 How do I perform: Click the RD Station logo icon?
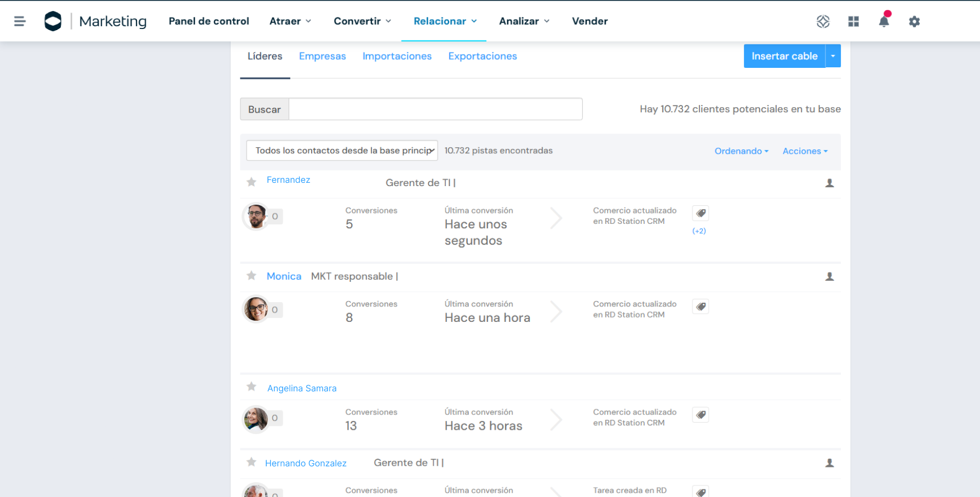[53, 21]
